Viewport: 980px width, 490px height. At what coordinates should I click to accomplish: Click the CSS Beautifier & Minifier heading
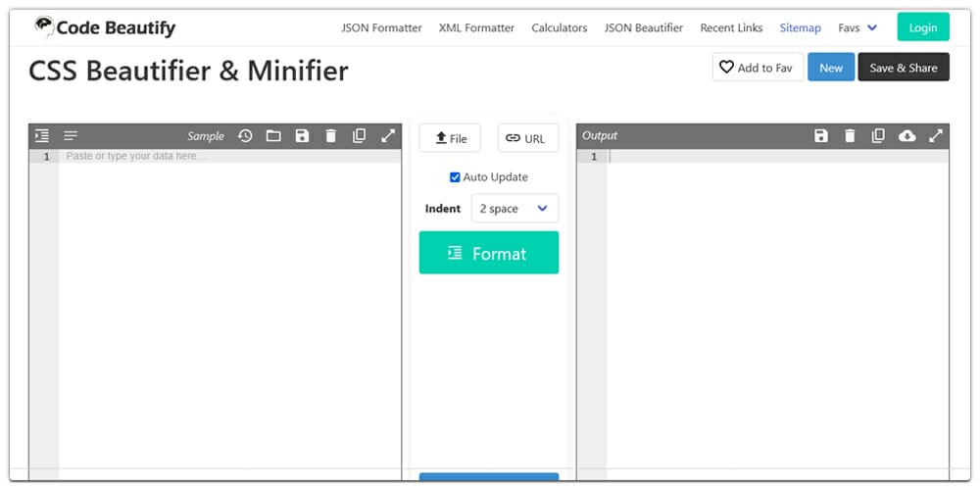[188, 71]
